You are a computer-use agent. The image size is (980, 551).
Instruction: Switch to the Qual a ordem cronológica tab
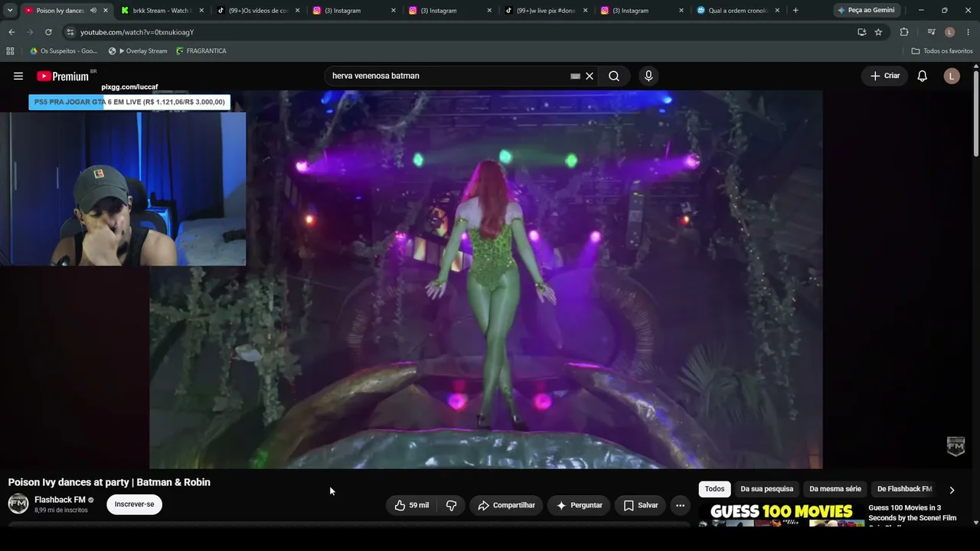tap(737, 11)
